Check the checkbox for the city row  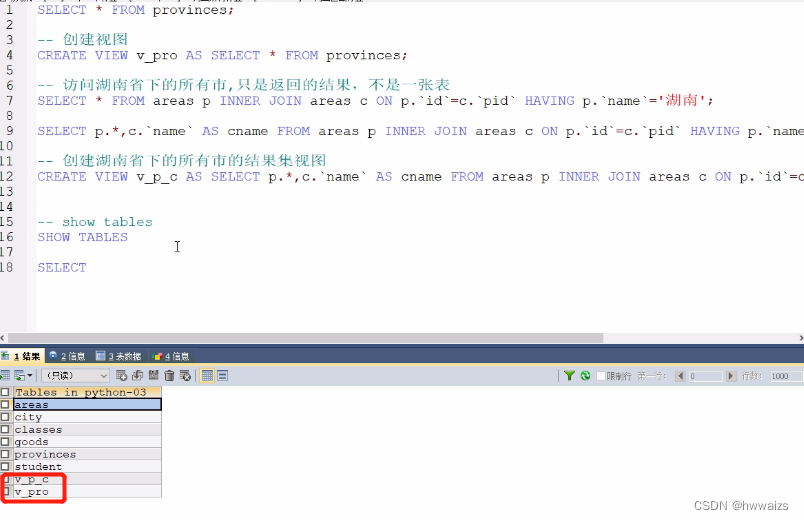[x=5, y=417]
